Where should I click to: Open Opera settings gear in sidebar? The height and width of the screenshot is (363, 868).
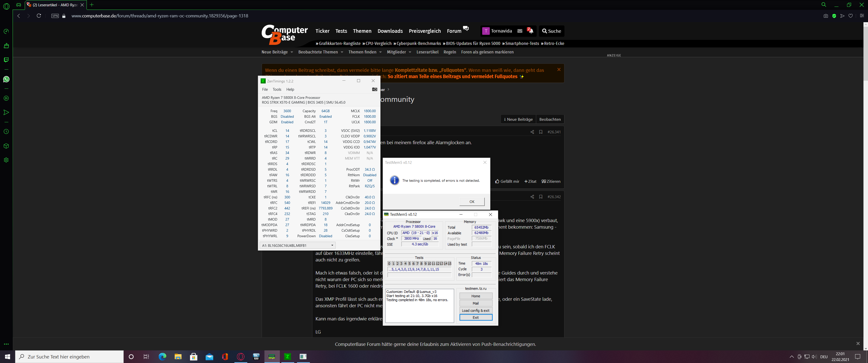coord(6,160)
